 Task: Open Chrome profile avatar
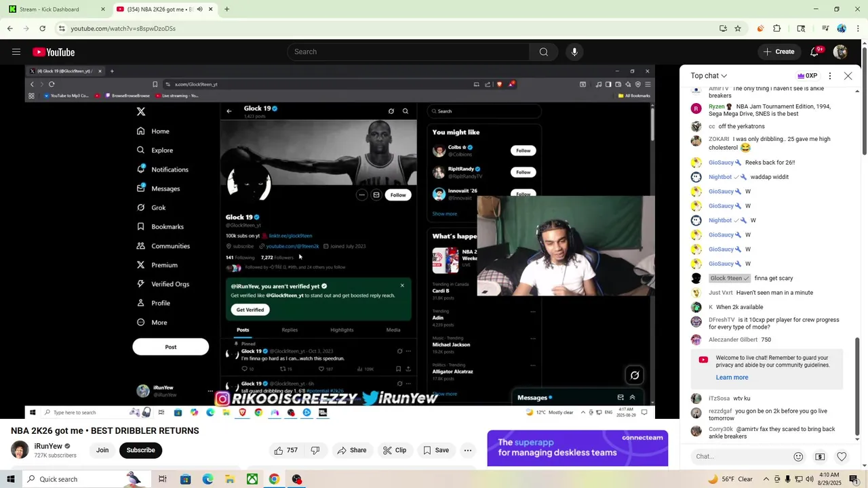tap(842, 28)
